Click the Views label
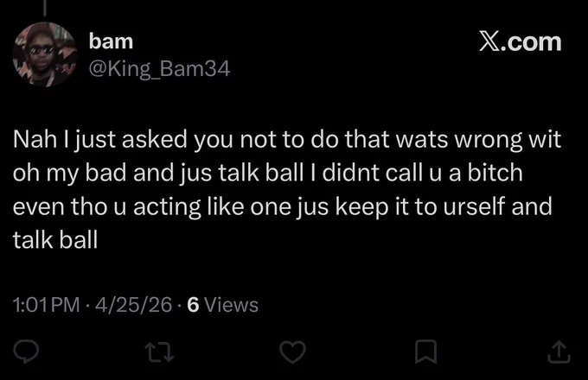Image resolution: width=588 pixels, height=380 pixels. [x=231, y=305]
